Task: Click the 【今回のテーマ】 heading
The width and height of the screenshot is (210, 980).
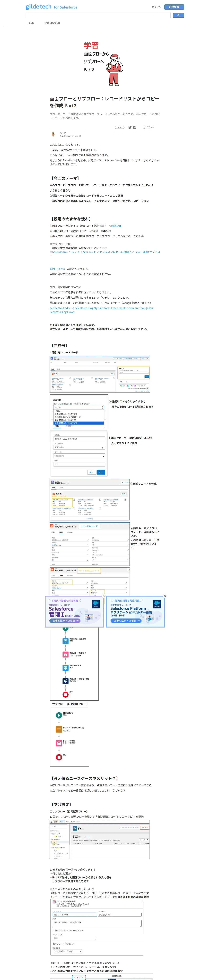Action: (65, 178)
